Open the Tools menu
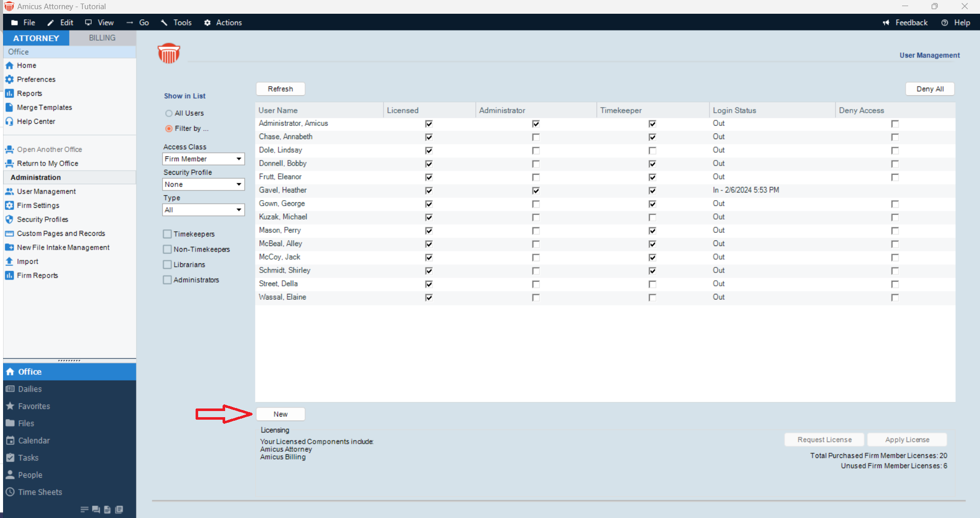 [176, 22]
